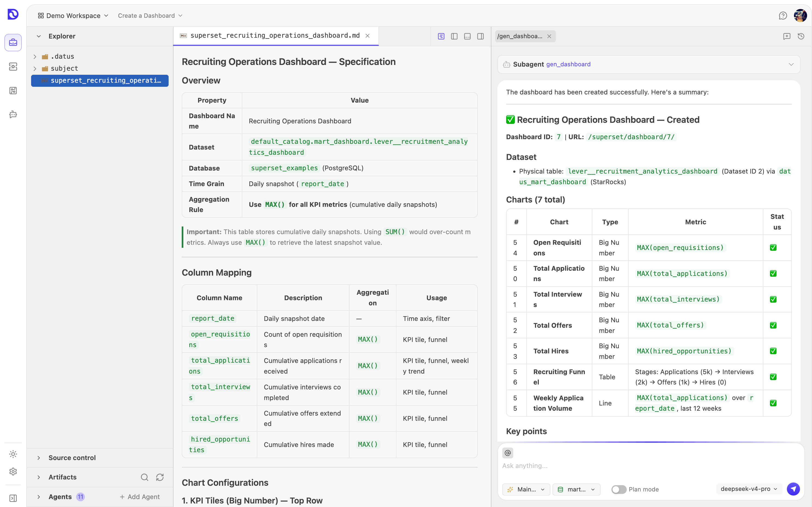Collapse the sidebar panel icon at bottom
The width and height of the screenshot is (812, 507).
pyautogui.click(x=13, y=498)
